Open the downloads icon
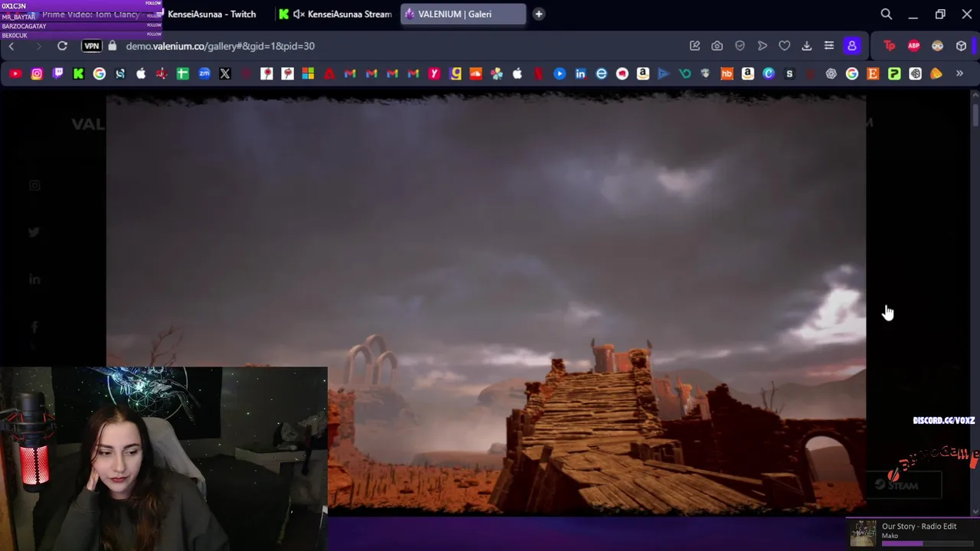This screenshot has height=551, width=980. coord(806,46)
